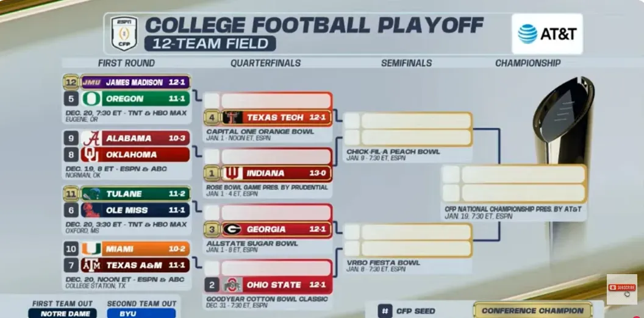The height and width of the screenshot is (318, 644).
Task: Select the Ohio State logo
Action: 231,285
